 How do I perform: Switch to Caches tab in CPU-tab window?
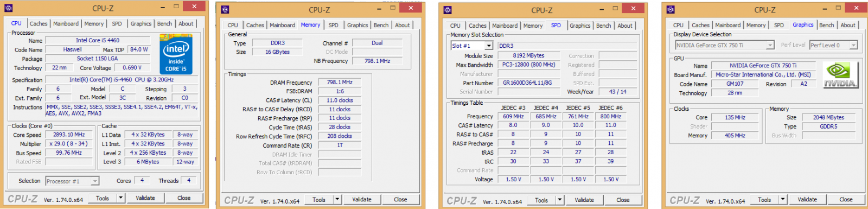pos(39,24)
